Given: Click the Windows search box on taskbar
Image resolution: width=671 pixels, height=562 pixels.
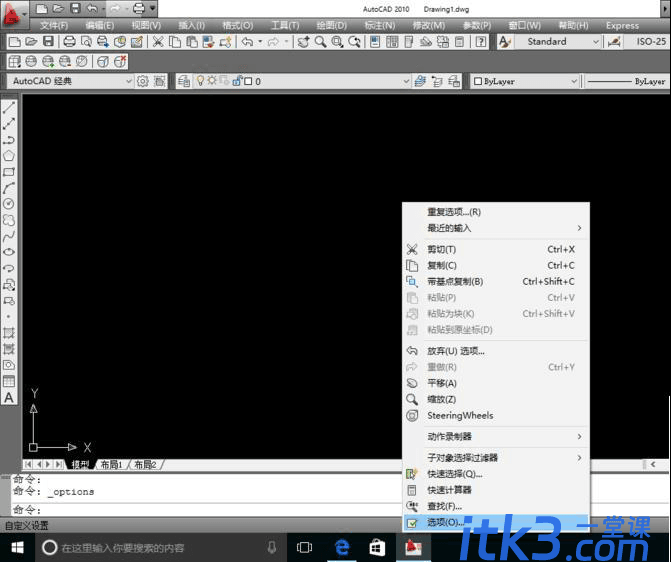Looking at the screenshot, I should (158, 548).
